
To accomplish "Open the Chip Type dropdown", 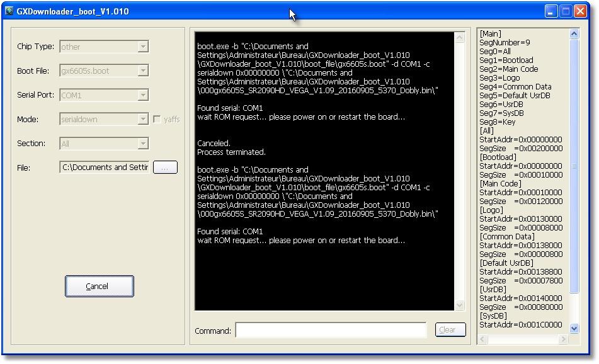I will pos(143,47).
